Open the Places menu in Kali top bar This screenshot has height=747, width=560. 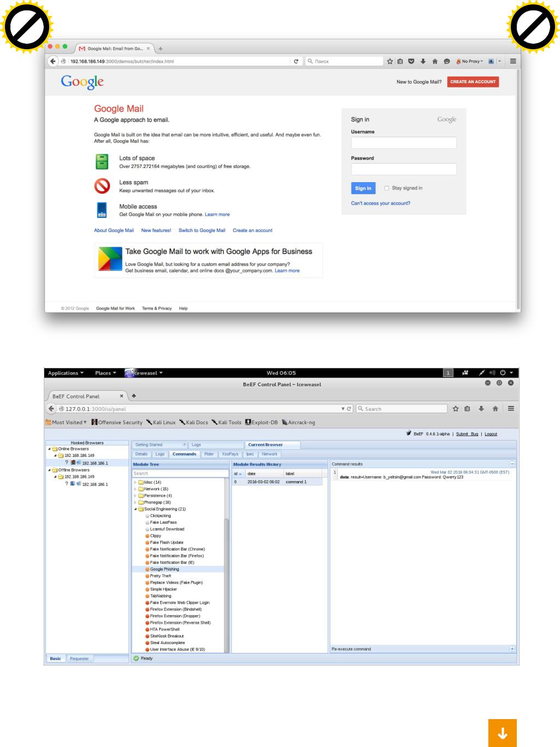106,373
